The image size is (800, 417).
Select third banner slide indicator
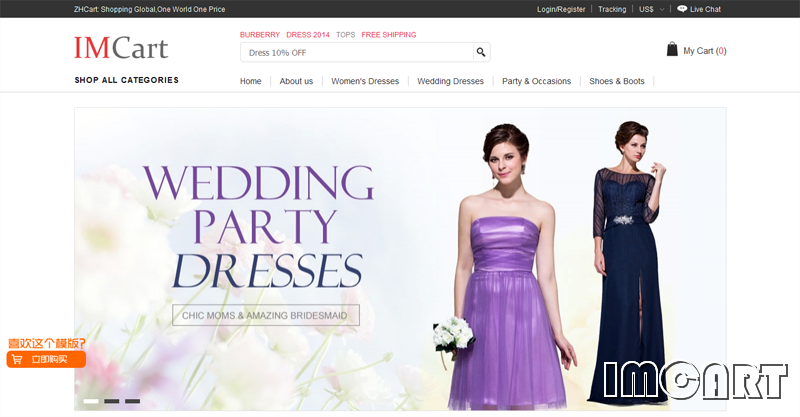click(x=133, y=401)
